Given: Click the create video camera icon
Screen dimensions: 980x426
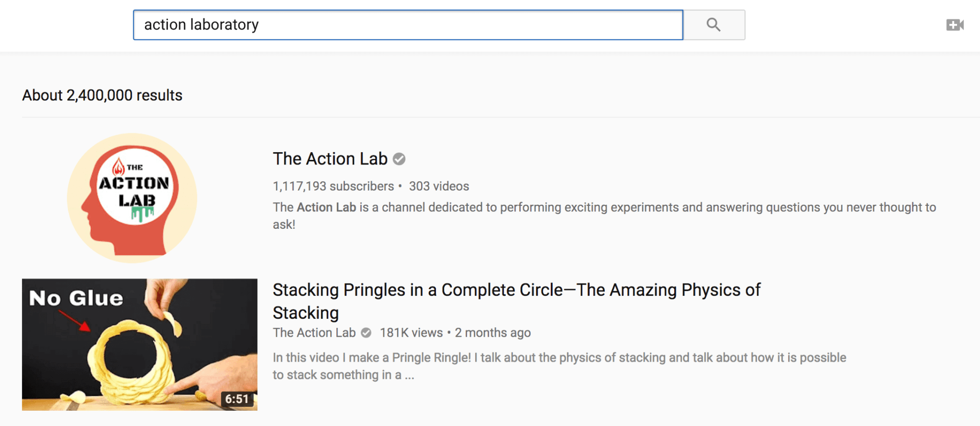Looking at the screenshot, I should [954, 25].
